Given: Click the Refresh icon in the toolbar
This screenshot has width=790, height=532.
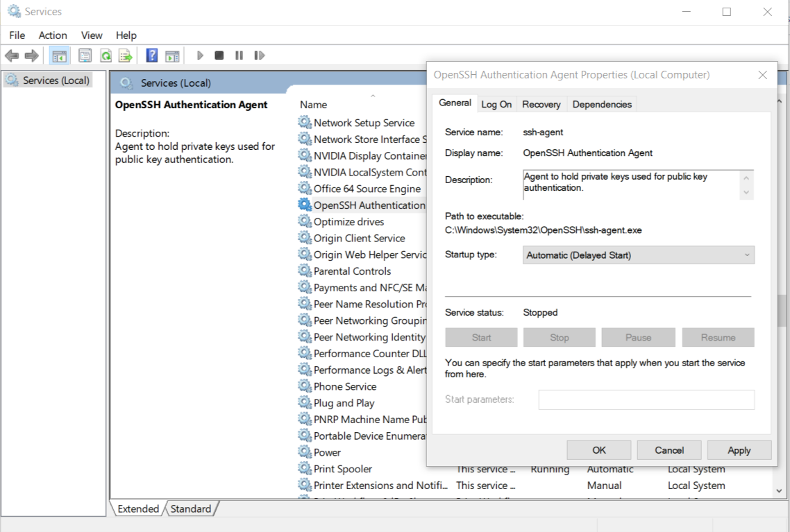Looking at the screenshot, I should [x=104, y=55].
